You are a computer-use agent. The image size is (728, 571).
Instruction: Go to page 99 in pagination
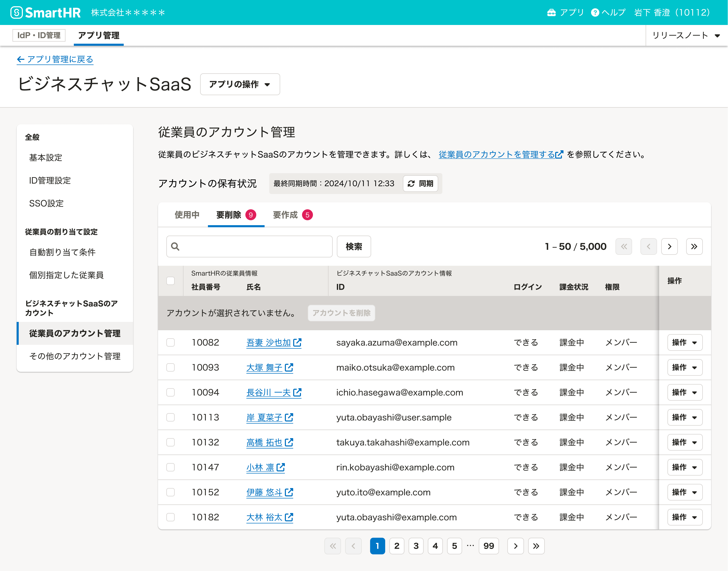click(x=489, y=546)
